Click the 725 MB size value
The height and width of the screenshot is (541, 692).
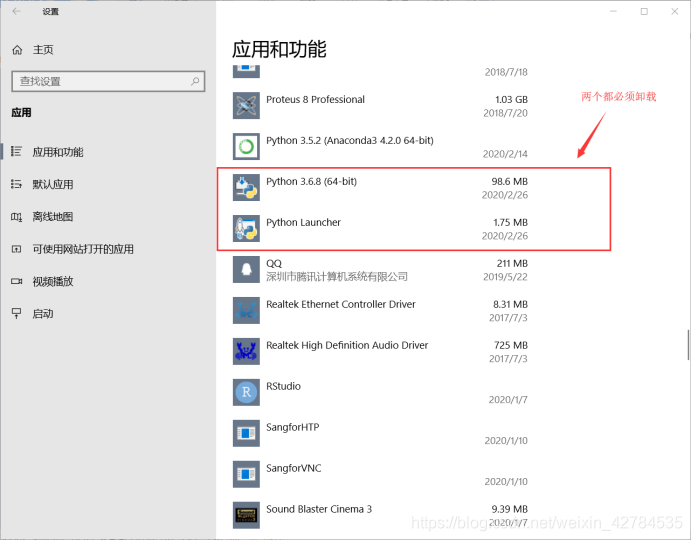[x=511, y=345]
